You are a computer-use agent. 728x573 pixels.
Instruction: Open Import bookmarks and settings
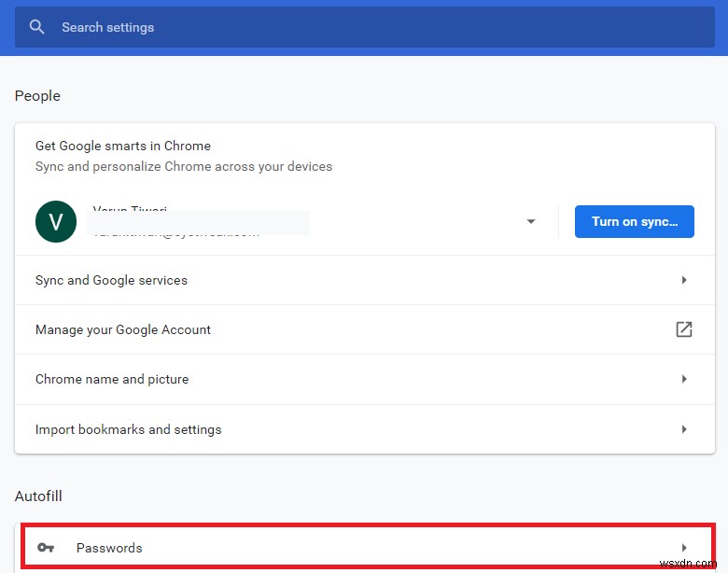tap(364, 429)
